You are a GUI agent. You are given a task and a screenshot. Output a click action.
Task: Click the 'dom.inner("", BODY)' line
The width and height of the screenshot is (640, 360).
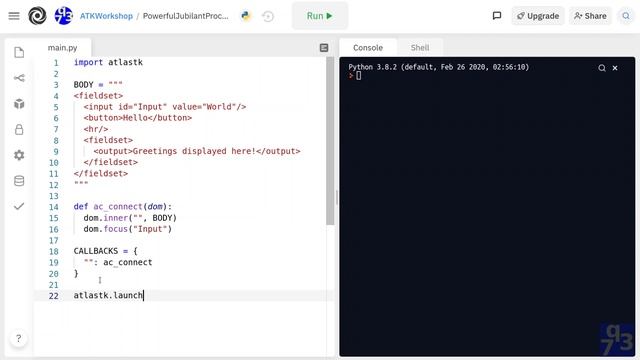[x=130, y=218]
